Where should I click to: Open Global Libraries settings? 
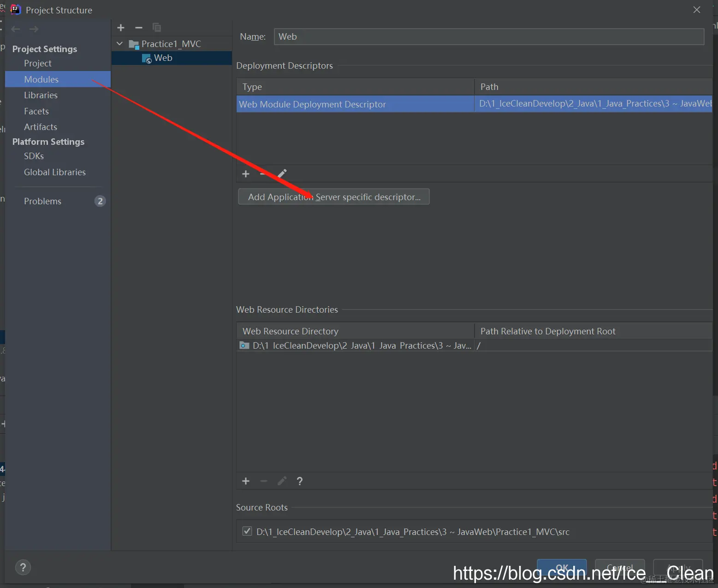pyautogui.click(x=55, y=172)
